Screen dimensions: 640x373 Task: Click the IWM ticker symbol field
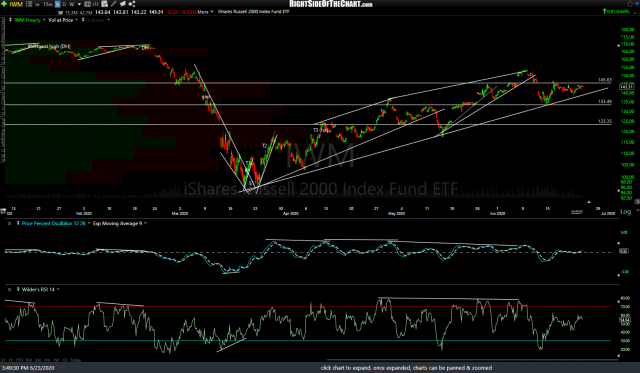pyautogui.click(x=16, y=4)
